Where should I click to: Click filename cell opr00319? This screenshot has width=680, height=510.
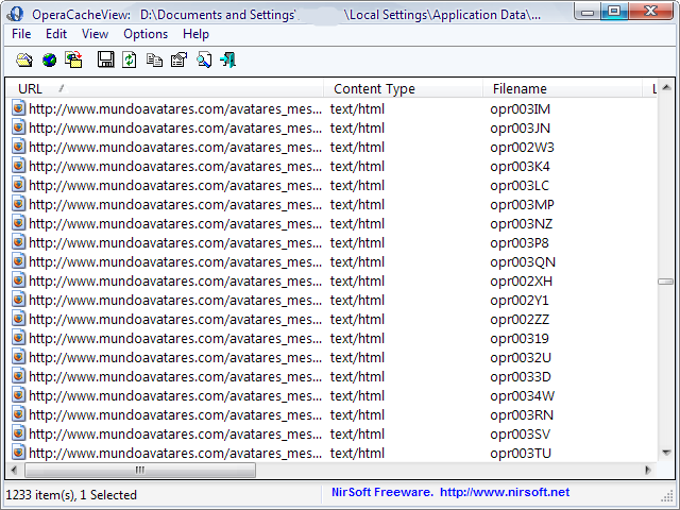(520, 337)
